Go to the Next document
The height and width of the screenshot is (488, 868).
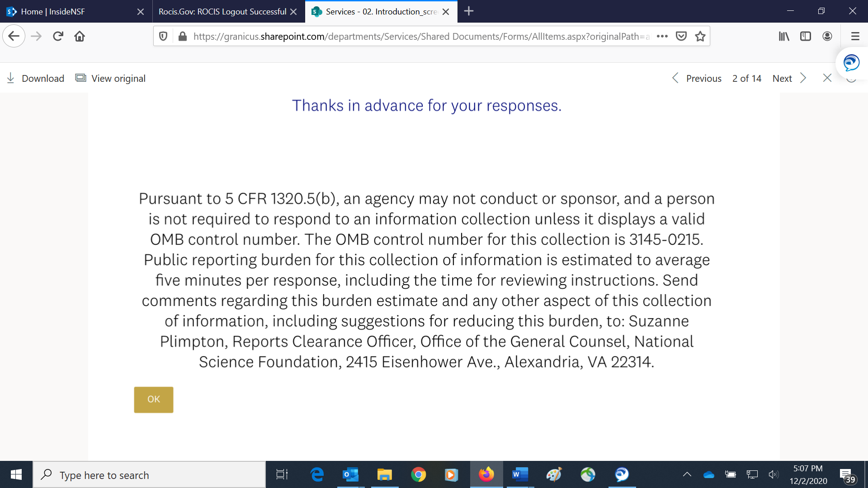click(789, 78)
